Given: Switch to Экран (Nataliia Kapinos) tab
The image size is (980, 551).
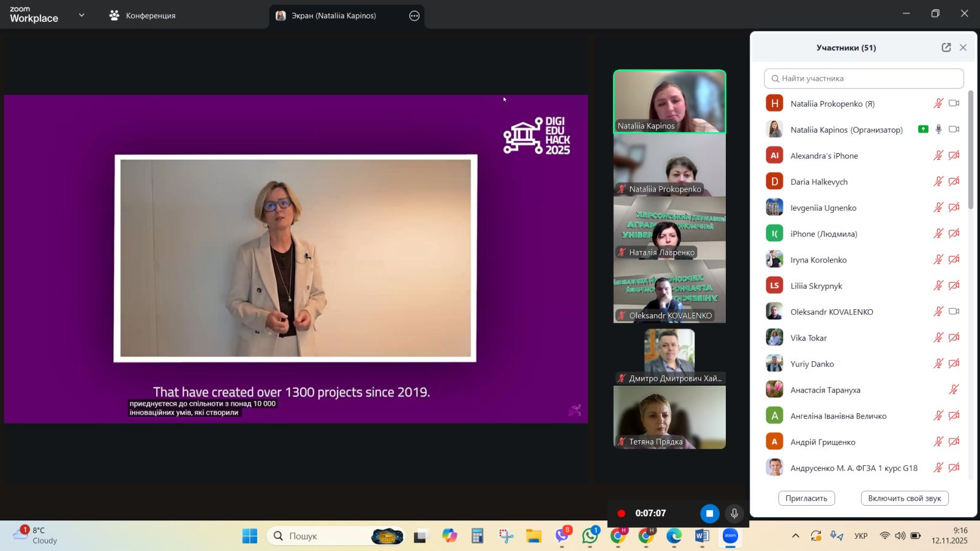Looking at the screenshot, I should pos(334,16).
